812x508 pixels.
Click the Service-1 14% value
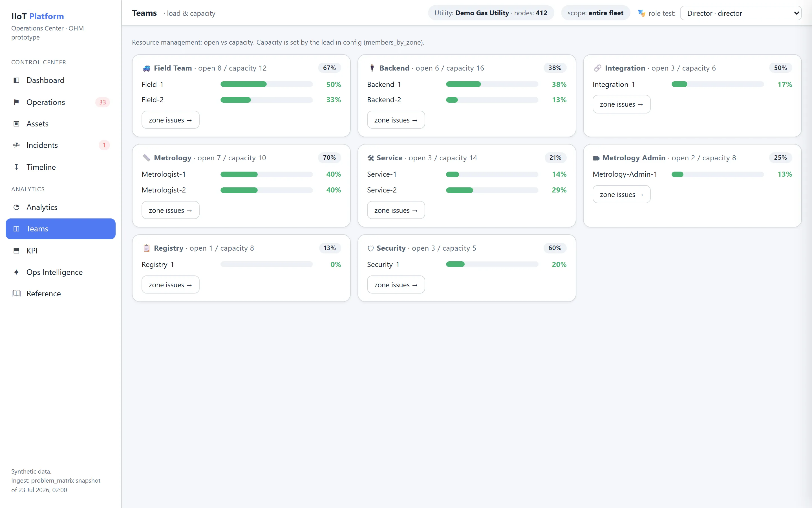[559, 174]
